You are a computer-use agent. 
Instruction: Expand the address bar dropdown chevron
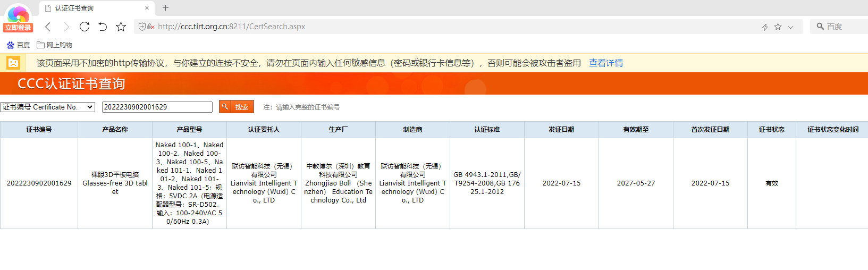(790, 27)
